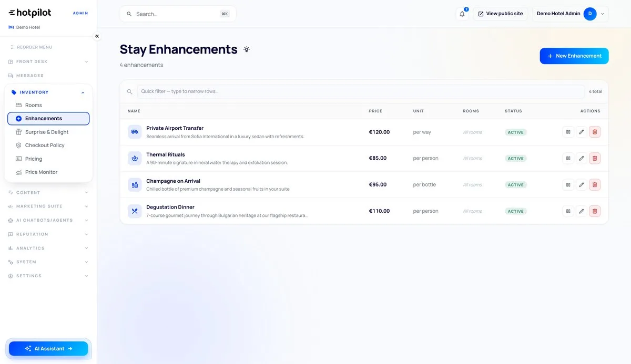Sort by the Name column header
Screen dimensions: 631x364
pos(134,111)
